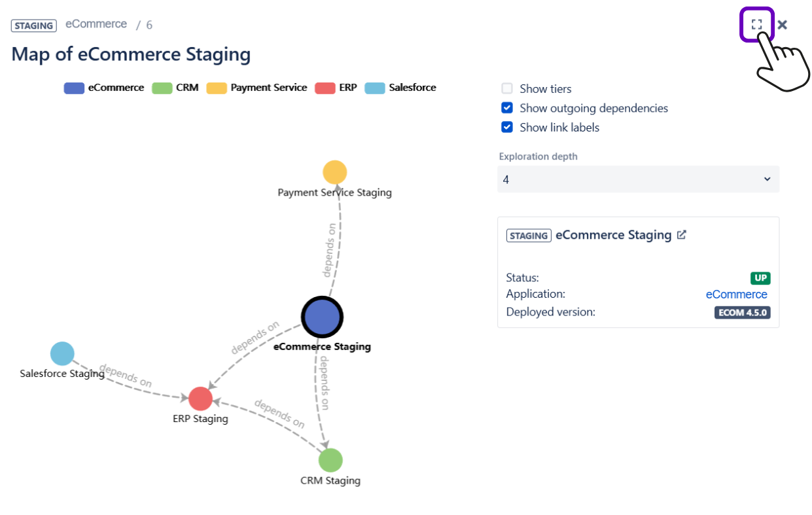Toggle the CRM legend color swatch
Screen dimensions: 812x515
tap(162, 88)
